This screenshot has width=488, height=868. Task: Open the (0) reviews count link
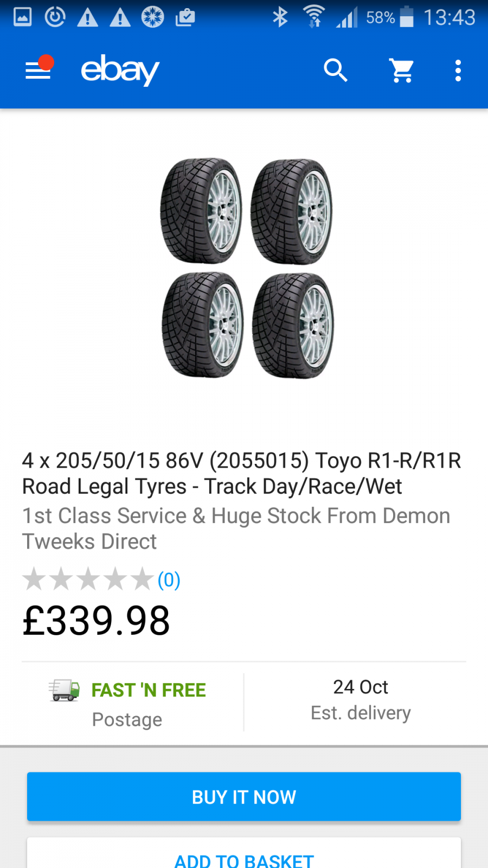(169, 580)
